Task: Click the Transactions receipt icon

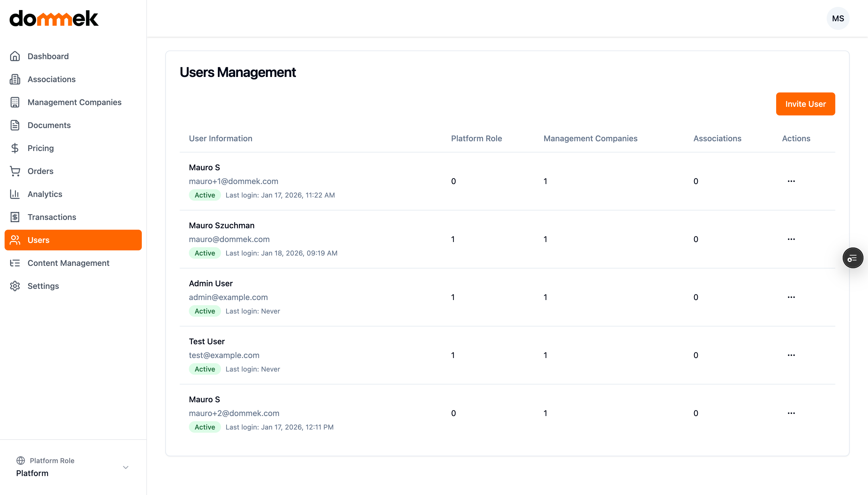Action: [x=15, y=217]
